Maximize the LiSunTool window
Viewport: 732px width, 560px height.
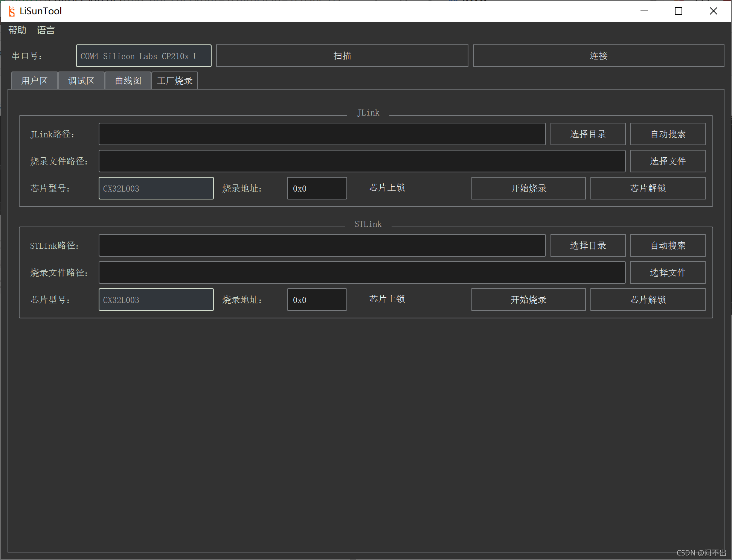coord(679,11)
